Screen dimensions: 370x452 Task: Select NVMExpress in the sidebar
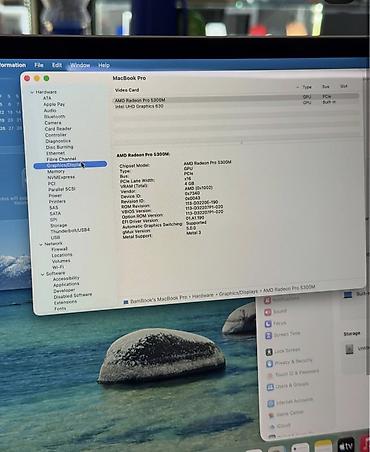pyautogui.click(x=61, y=177)
